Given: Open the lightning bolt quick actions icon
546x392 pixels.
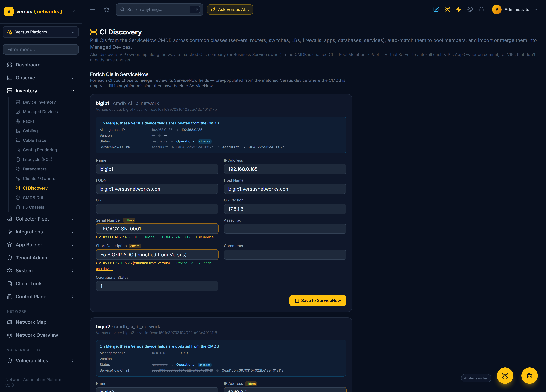Looking at the screenshot, I should [x=459, y=10].
